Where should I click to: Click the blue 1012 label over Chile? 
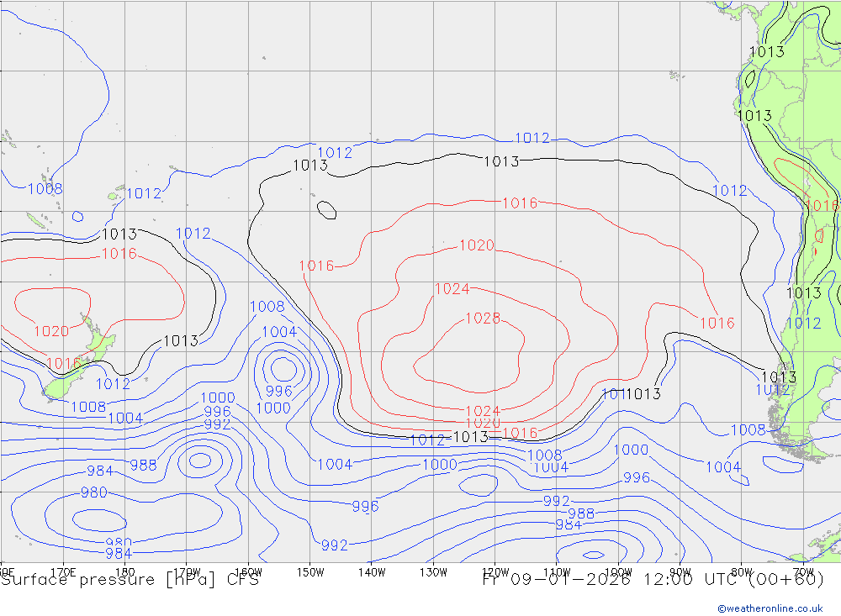click(x=803, y=323)
